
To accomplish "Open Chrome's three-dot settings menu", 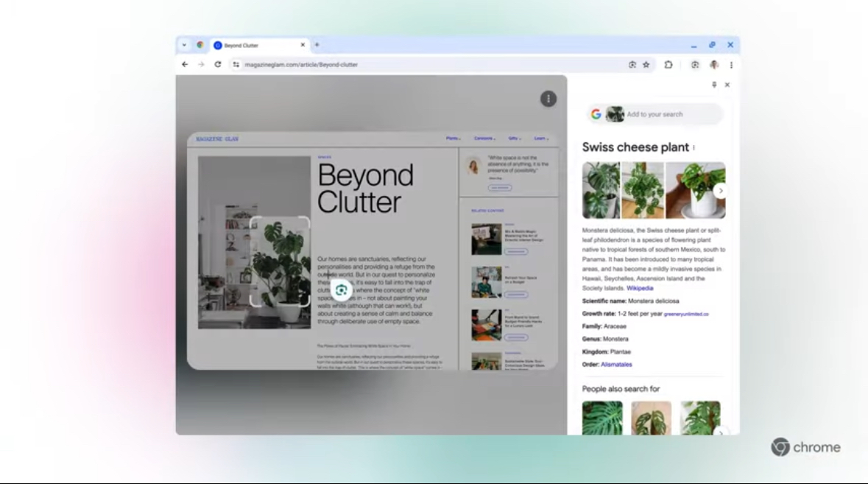I will pyautogui.click(x=731, y=65).
